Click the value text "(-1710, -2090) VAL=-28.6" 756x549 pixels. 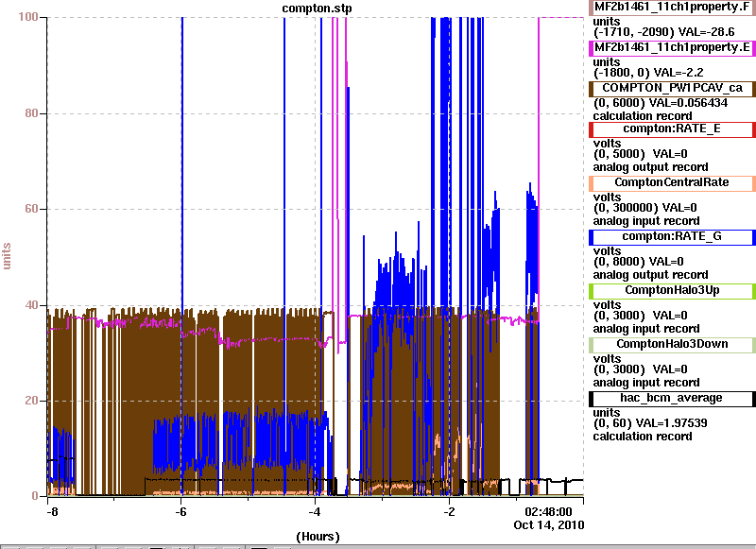(x=663, y=32)
